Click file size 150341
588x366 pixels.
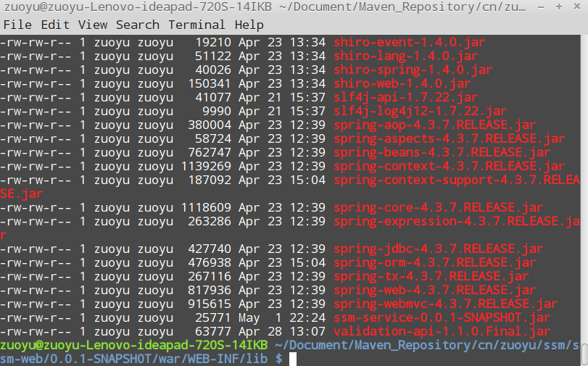(210, 83)
